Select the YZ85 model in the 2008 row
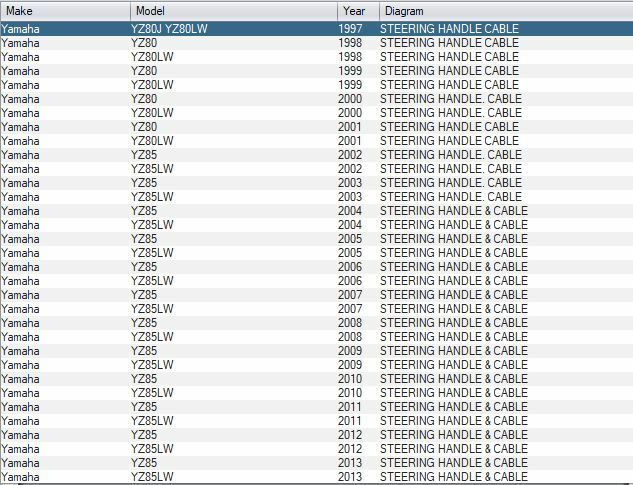Image resolution: width=633 pixels, height=485 pixels. point(144,323)
